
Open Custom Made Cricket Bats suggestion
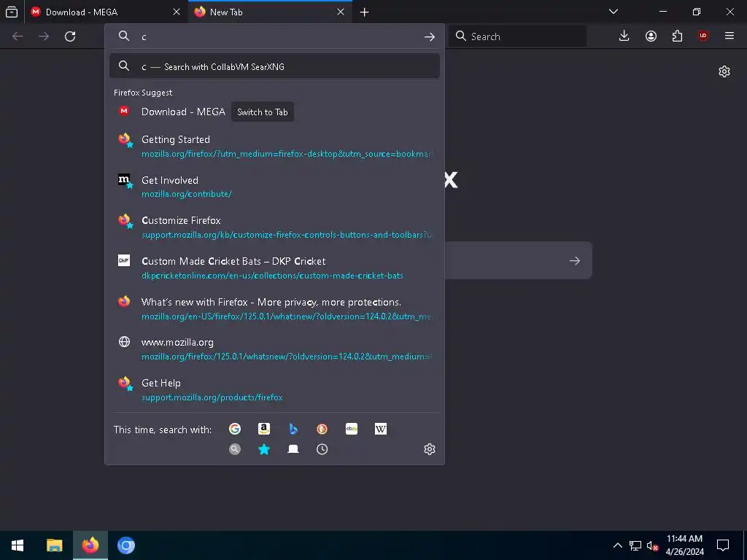(x=274, y=268)
